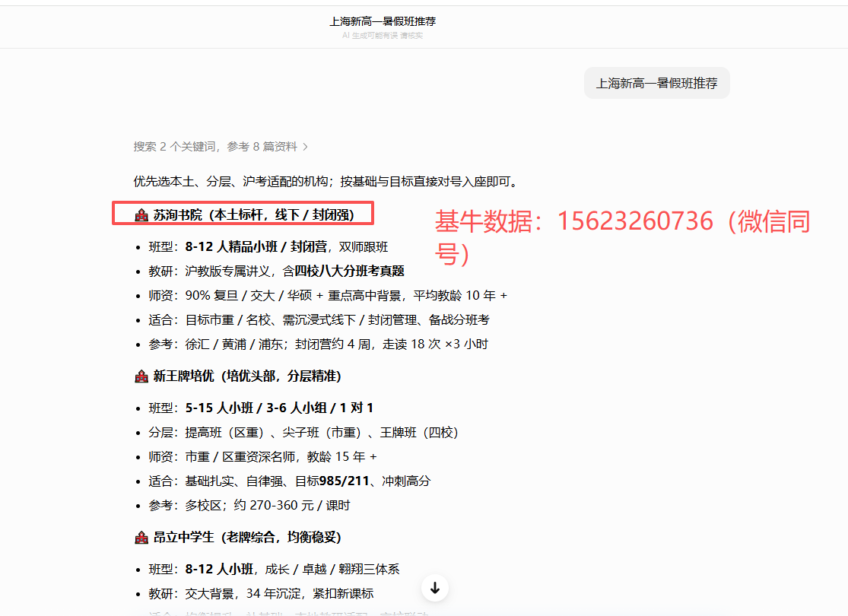Click the conversation title '上海新高一暑假班推荐' in header
This screenshot has width=848, height=616.
[383, 21]
